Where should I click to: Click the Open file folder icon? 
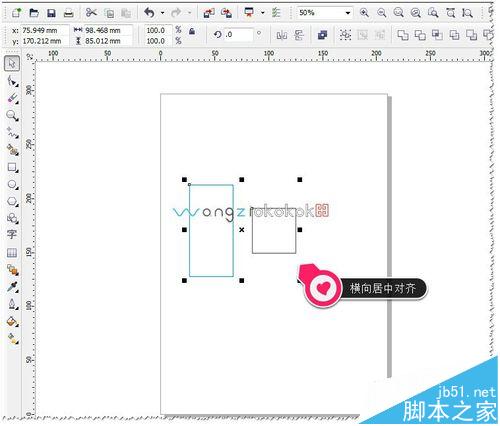[34, 13]
